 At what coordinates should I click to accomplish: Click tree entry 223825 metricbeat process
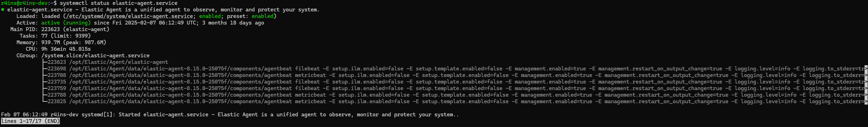pyautogui.click(x=455, y=101)
